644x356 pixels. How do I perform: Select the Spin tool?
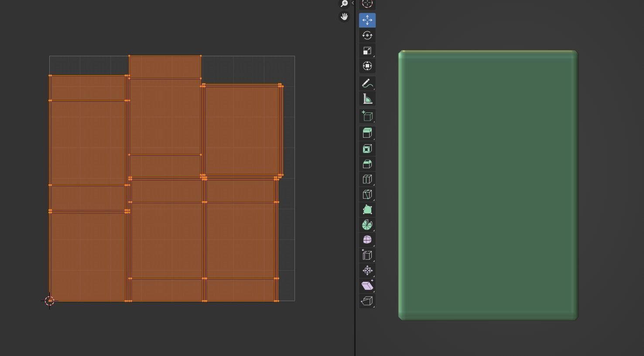(367, 225)
